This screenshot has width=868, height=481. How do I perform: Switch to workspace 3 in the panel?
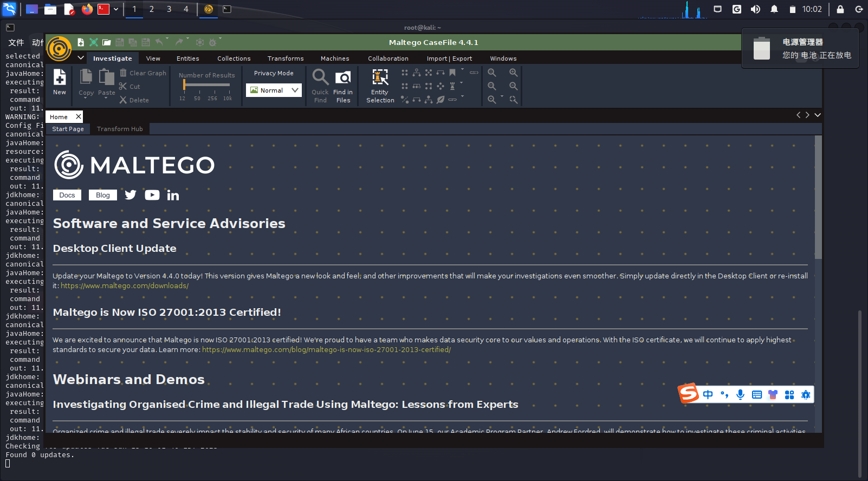pyautogui.click(x=169, y=9)
